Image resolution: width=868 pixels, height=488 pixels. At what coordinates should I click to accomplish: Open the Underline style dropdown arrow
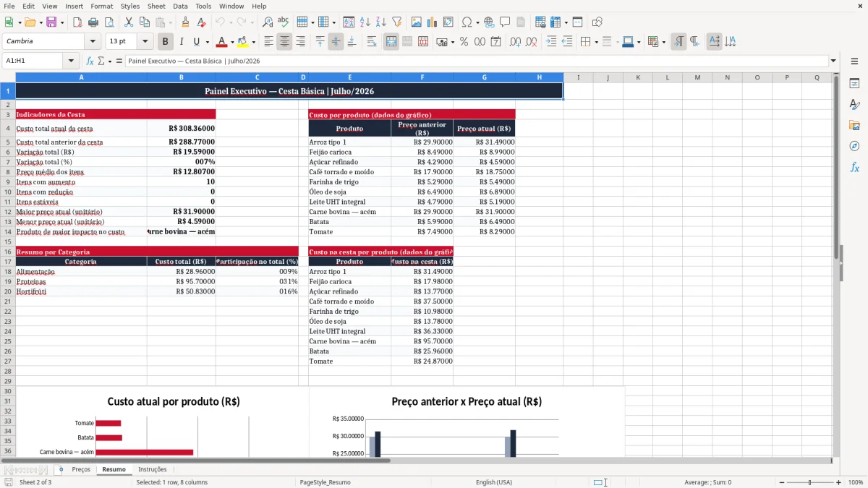207,42
